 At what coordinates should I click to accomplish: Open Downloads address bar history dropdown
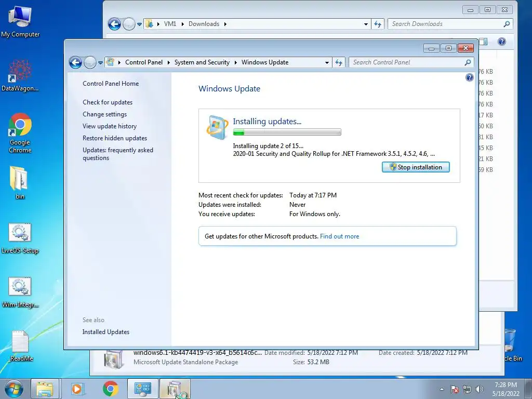366,24
